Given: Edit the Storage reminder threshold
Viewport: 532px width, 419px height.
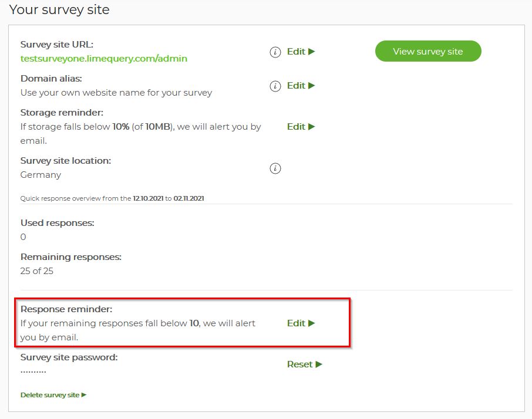Looking at the screenshot, I should (x=301, y=126).
